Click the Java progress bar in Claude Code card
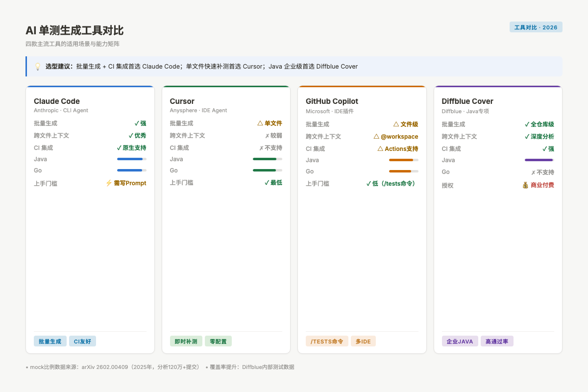Screen dimensions: 588x392 tap(132, 159)
